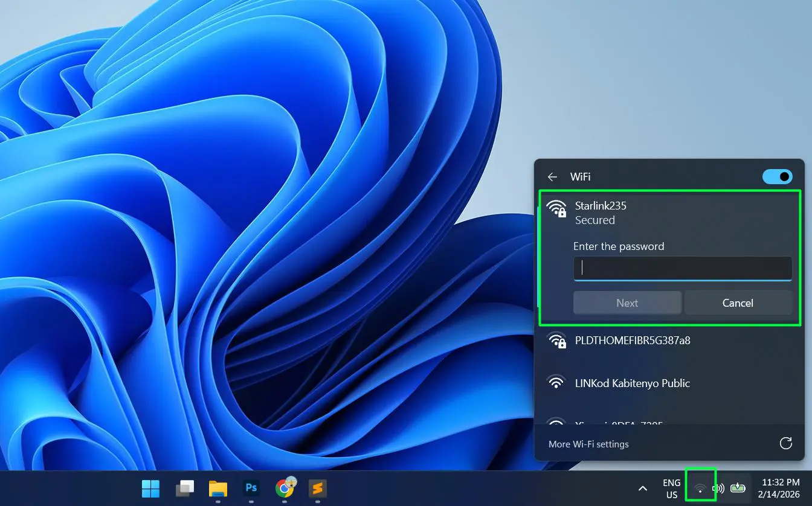
Task: Click the secured Wi-Fi icon beside Starlink235
Action: (x=556, y=209)
